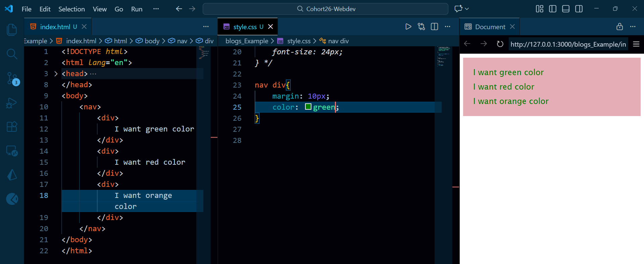The width and height of the screenshot is (644, 264).
Task: Open the Copilot dropdown chevron
Action: 467,9
